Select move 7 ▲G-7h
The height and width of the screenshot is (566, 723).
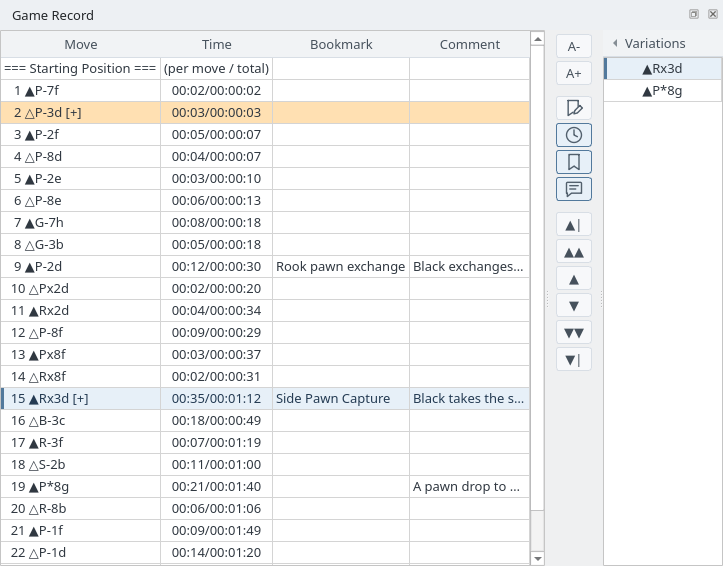[x=265, y=223]
